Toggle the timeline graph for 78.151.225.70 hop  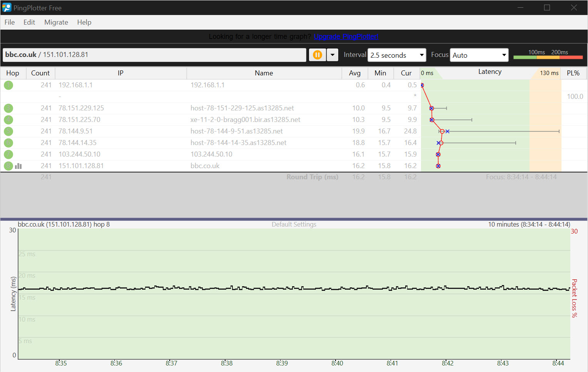pos(8,120)
